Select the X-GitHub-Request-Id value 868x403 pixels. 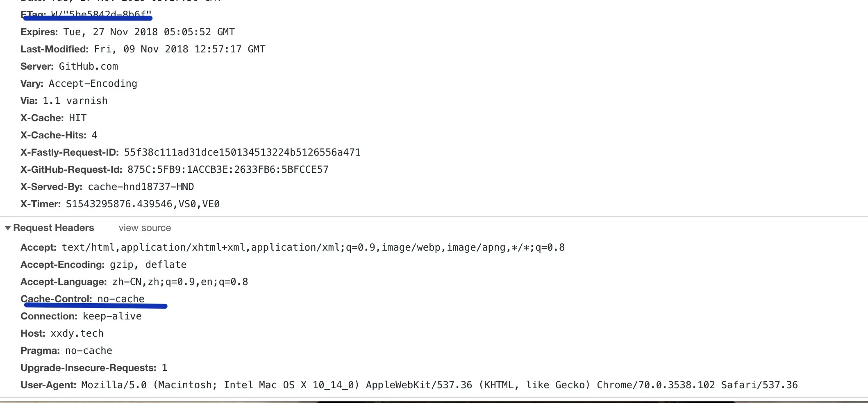coord(228,170)
